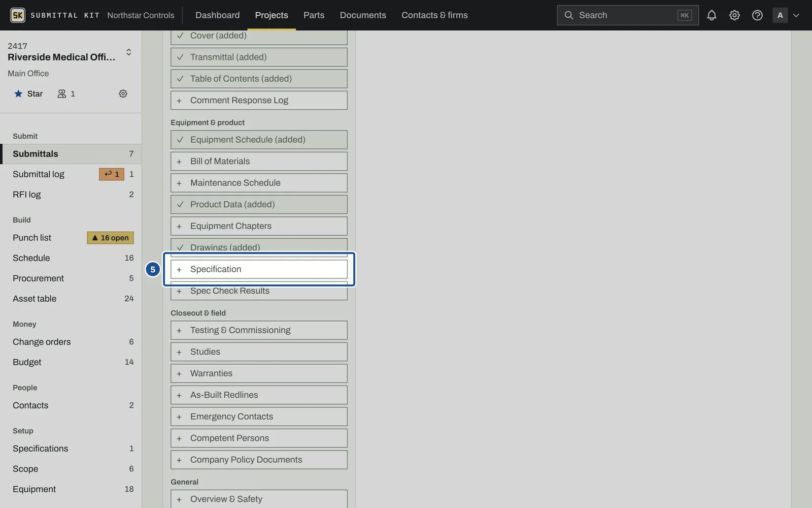This screenshot has width=812, height=508.
Task: Add the Specification section
Action: 259,269
